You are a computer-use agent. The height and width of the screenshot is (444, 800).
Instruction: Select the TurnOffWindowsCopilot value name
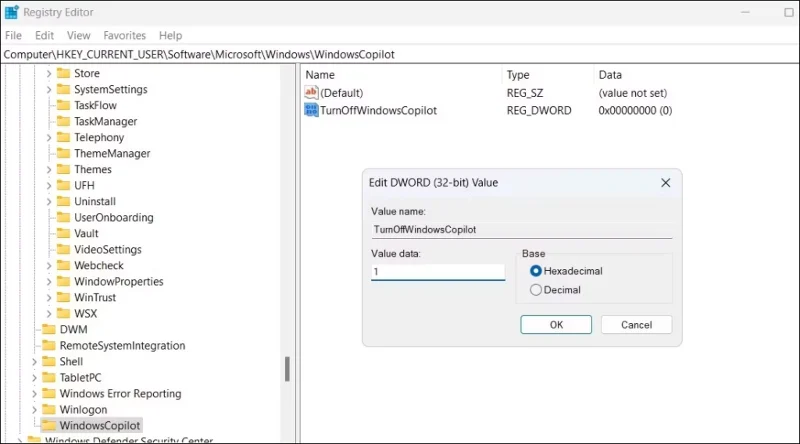point(378,110)
